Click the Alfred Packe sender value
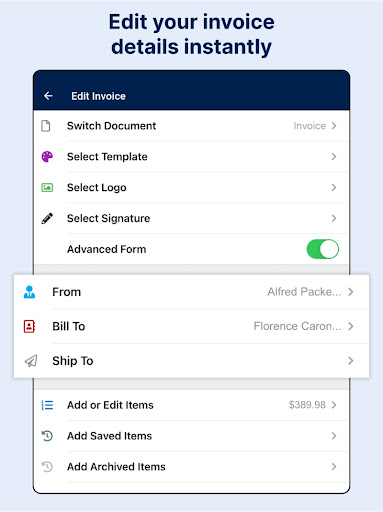Screen dimensions: 383x512 click(x=304, y=292)
